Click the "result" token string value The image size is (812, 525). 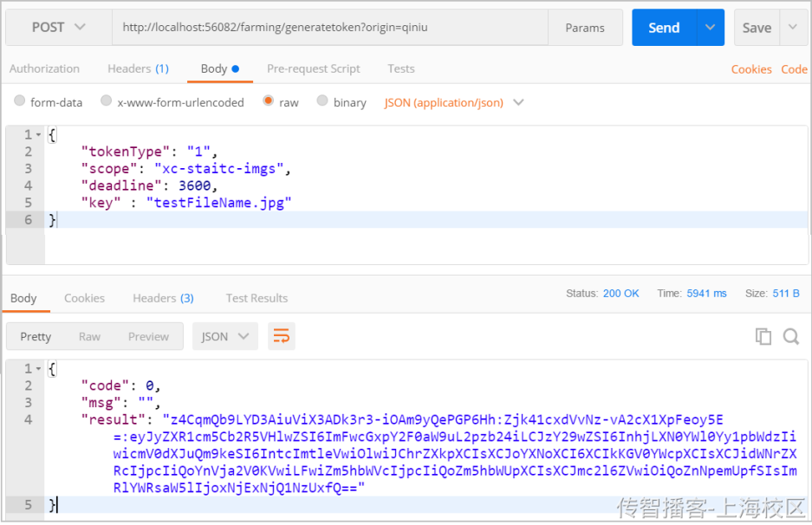pyautogui.click(x=455, y=454)
